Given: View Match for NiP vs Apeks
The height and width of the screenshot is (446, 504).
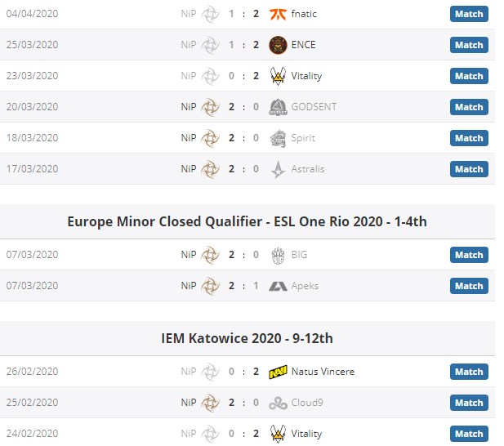Looking at the screenshot, I should click(469, 286).
